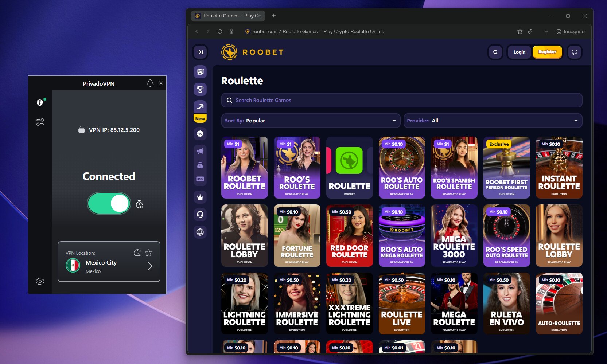Open the headset live support icon
Viewport: 607px width, 364px height.
tap(200, 215)
